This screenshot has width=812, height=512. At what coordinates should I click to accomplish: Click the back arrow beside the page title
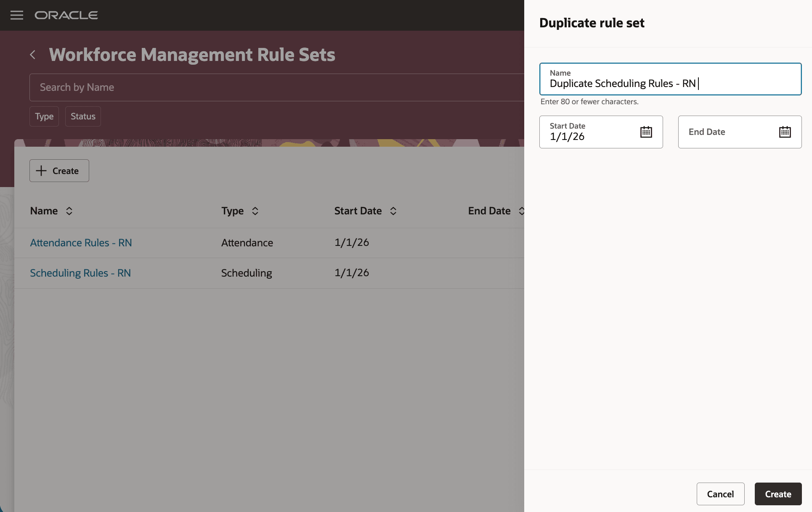33,55
